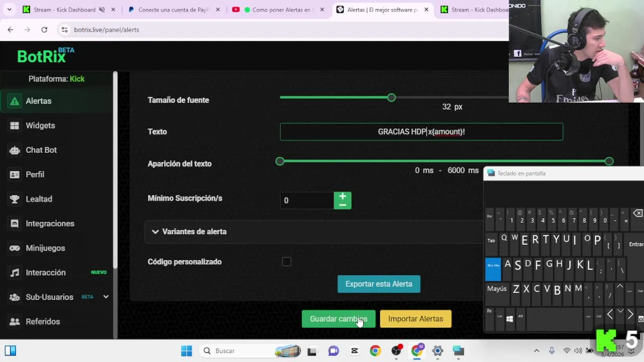Decrease Mínimo Suscripción/s with minus
The width and height of the screenshot is (644, 362).
(x=343, y=205)
